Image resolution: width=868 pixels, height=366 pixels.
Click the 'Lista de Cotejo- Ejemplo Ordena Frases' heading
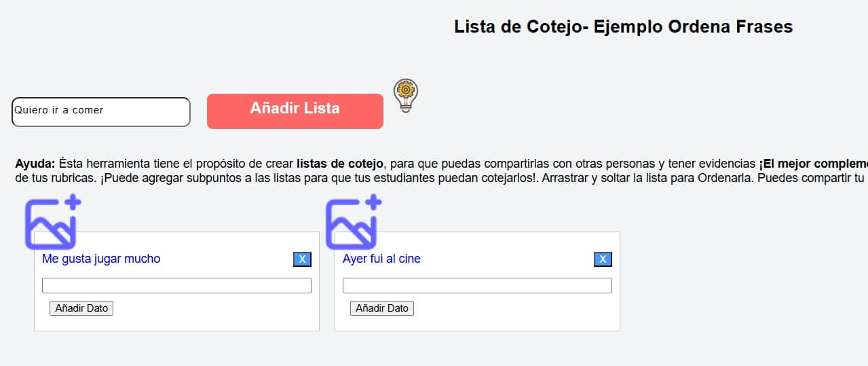click(623, 27)
